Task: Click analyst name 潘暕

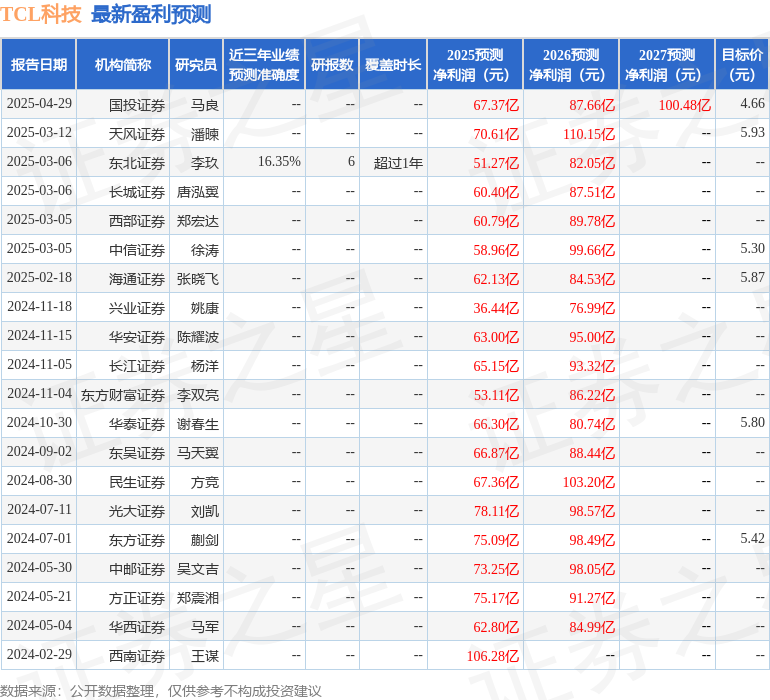Action: (x=205, y=134)
